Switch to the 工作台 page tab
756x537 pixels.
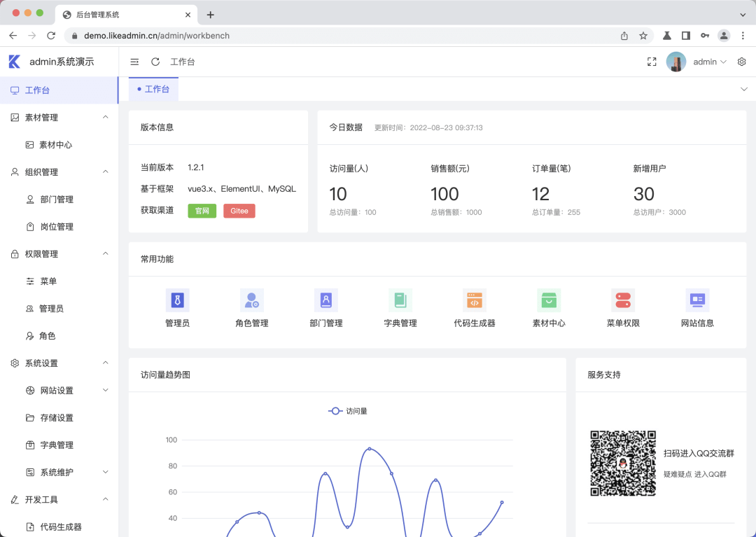(x=156, y=89)
